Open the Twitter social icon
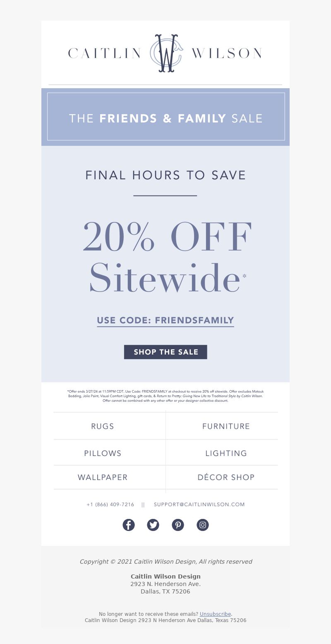This screenshot has width=331, height=644. (x=153, y=525)
